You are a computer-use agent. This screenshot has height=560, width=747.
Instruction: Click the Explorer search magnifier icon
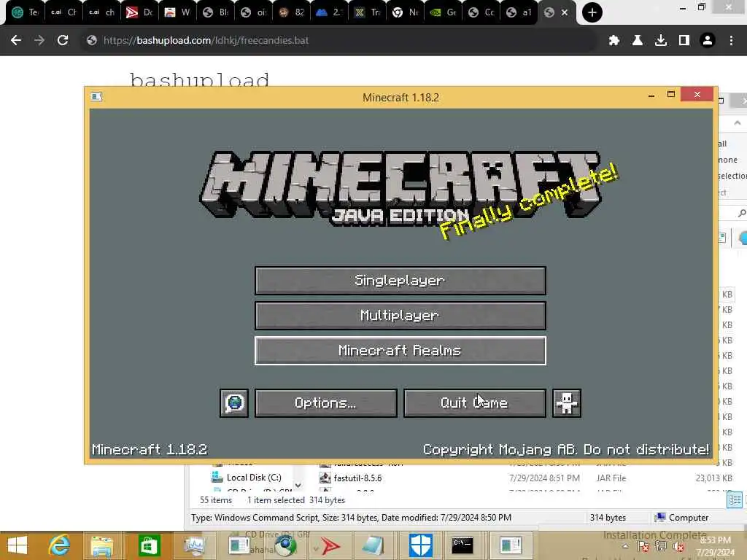point(741,212)
